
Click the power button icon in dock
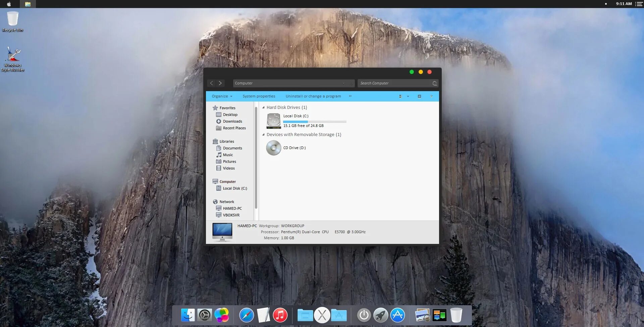pyautogui.click(x=364, y=315)
